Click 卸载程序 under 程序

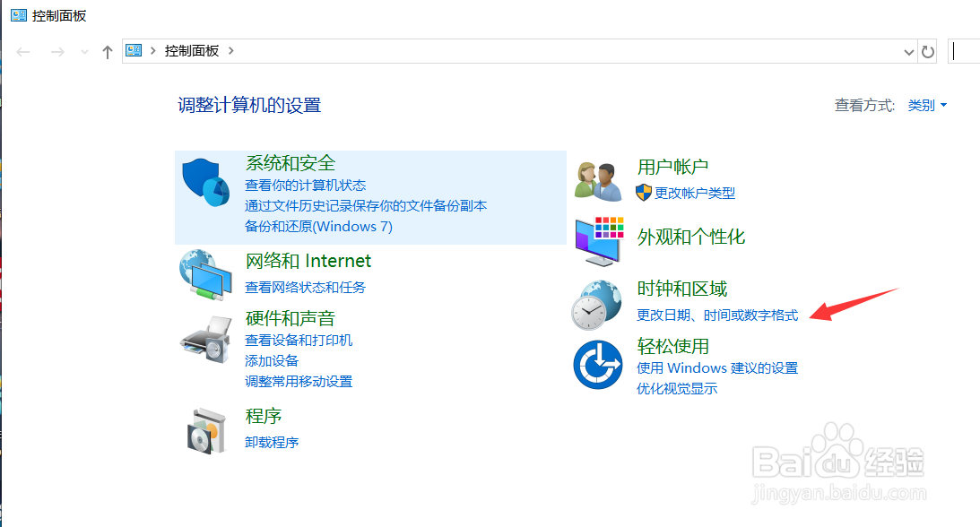[273, 442]
